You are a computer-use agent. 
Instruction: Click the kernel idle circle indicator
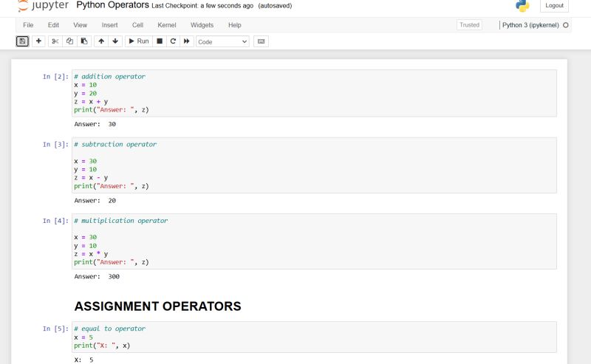coord(565,25)
